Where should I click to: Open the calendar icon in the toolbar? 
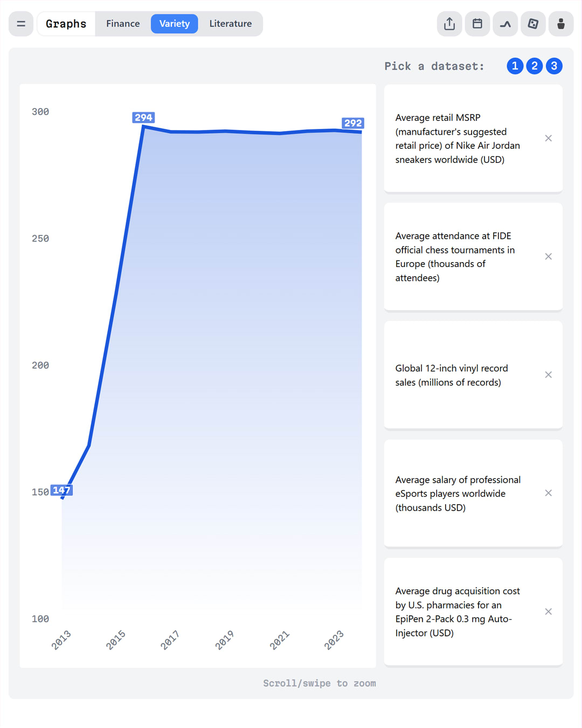pos(477,24)
